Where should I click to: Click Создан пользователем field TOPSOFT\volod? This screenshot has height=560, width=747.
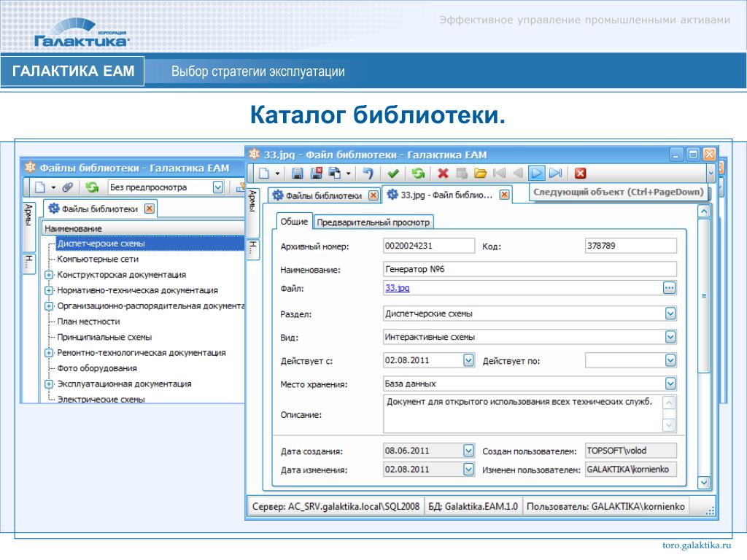pos(631,451)
